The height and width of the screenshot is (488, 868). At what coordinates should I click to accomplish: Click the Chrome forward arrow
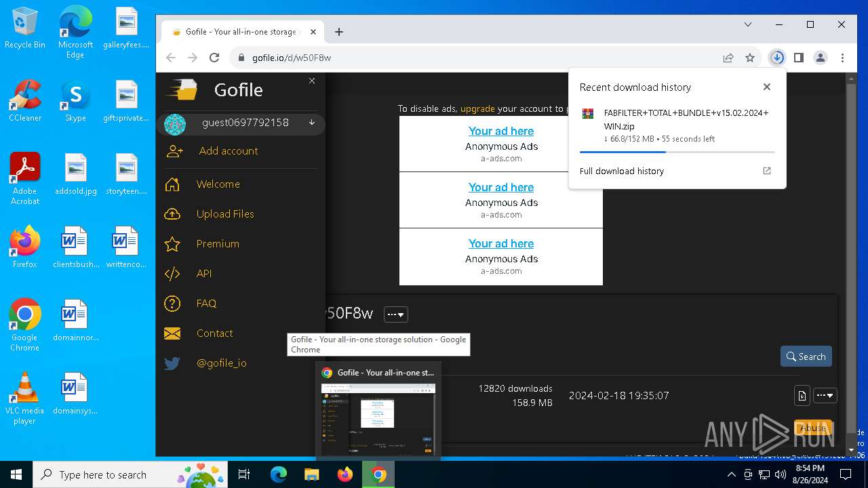[193, 58]
